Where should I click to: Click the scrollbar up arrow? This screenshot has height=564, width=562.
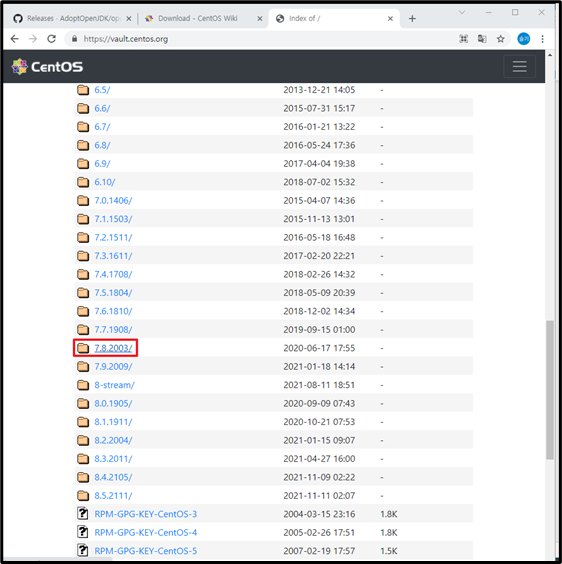point(550,55)
